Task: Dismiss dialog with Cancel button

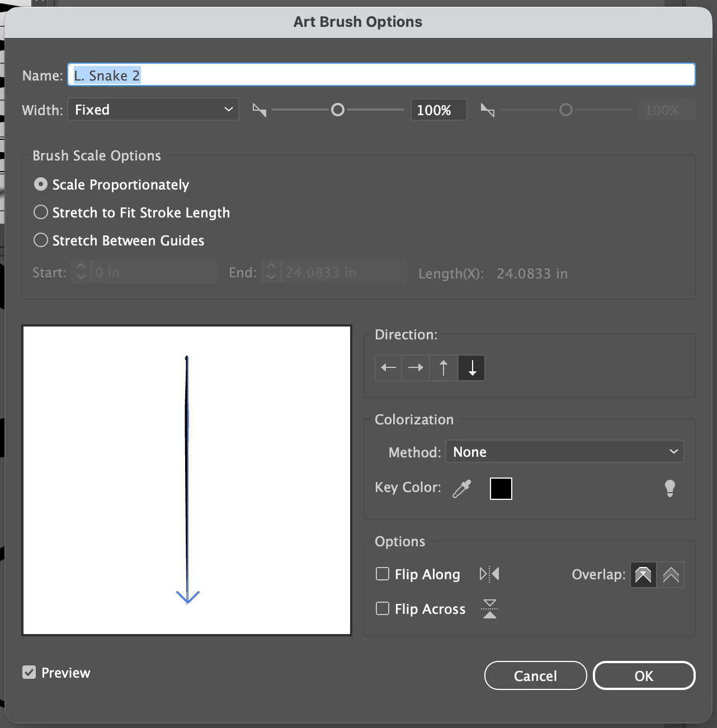Action: 535,675
